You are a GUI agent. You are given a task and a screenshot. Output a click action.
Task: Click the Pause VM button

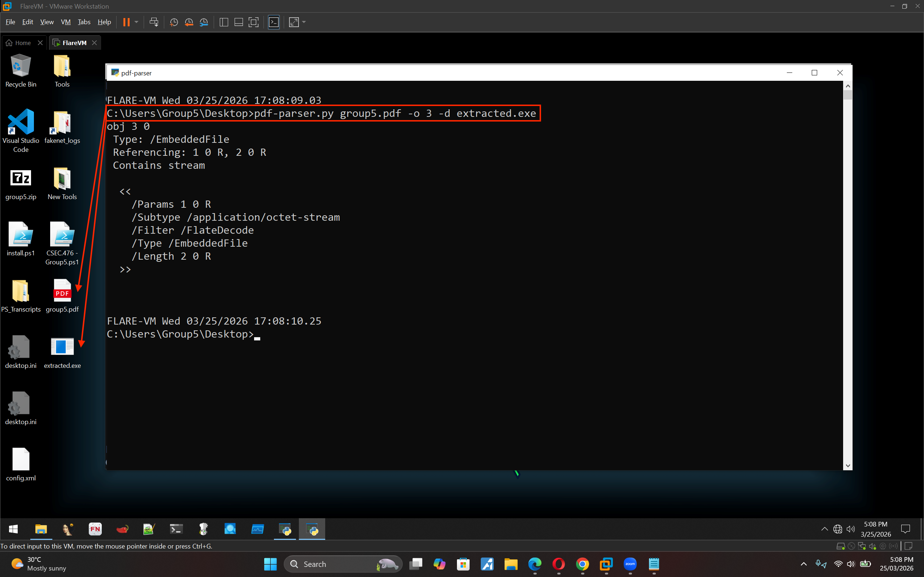coord(126,22)
